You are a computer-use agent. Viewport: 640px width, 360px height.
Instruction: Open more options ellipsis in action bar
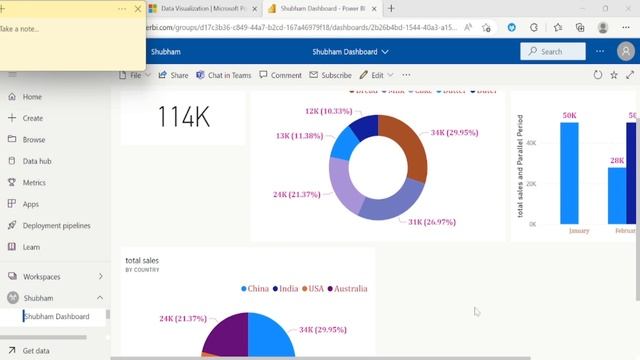pyautogui.click(x=406, y=75)
